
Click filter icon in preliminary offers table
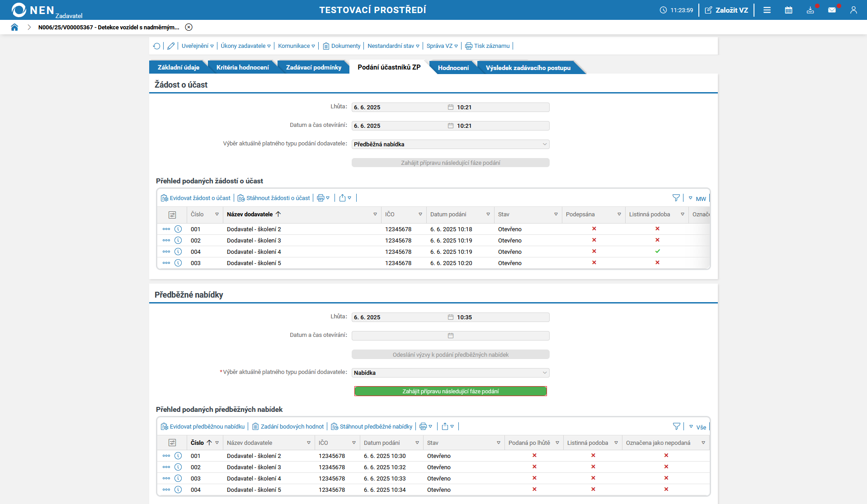(676, 426)
